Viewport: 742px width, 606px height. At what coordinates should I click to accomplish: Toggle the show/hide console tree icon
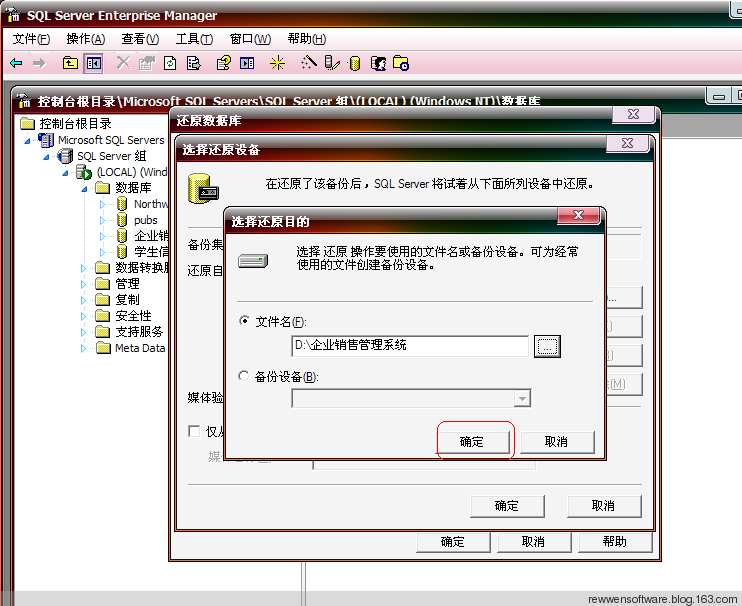tap(93, 63)
